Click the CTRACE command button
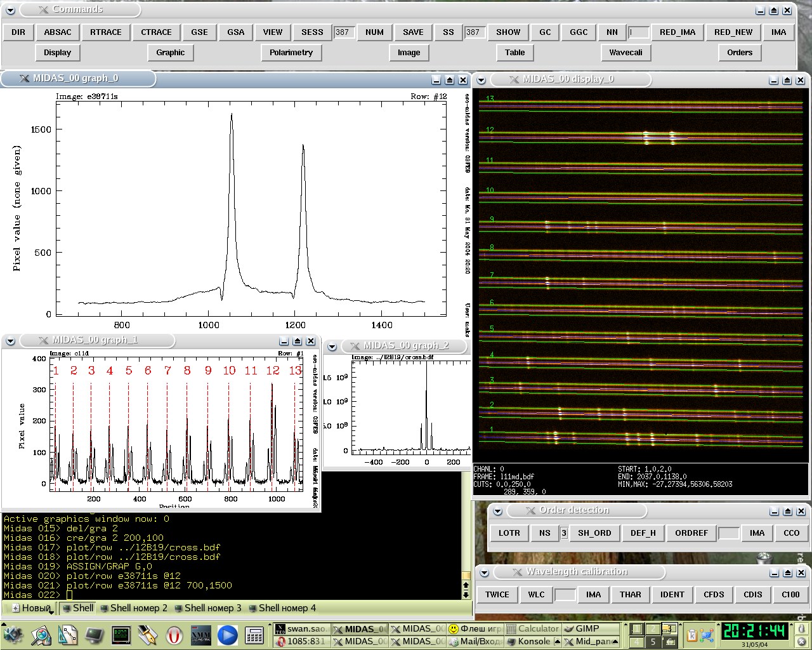Image resolution: width=812 pixels, height=650 pixels. (x=157, y=32)
